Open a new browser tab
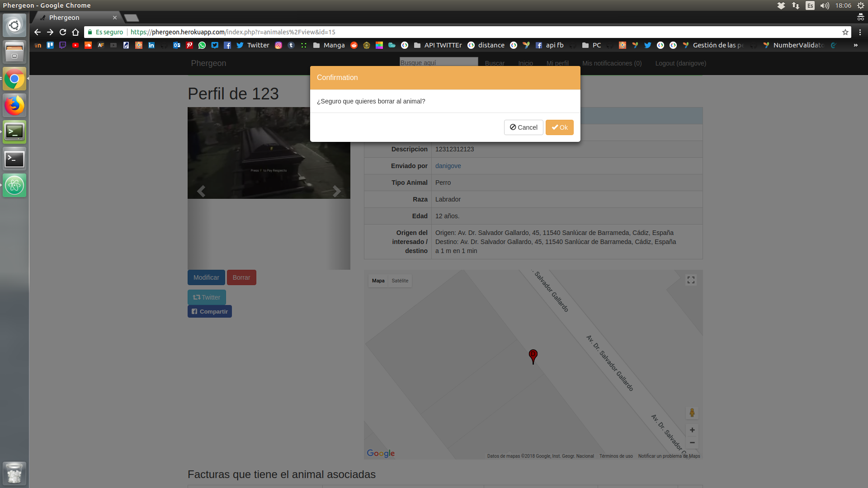Screen dimensions: 868x488 pos(132,18)
